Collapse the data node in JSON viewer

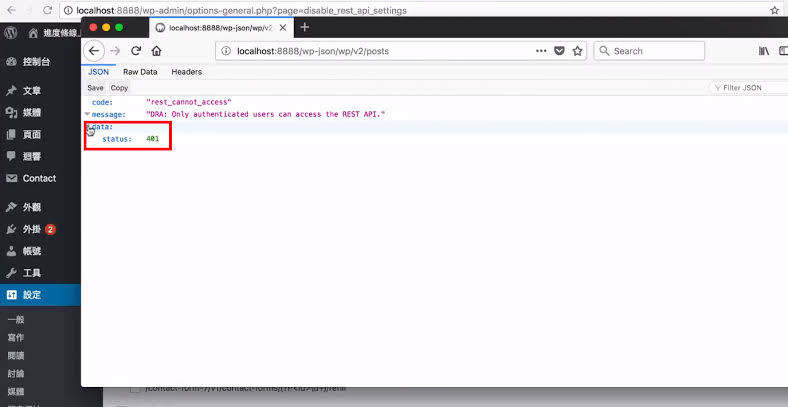(x=88, y=127)
